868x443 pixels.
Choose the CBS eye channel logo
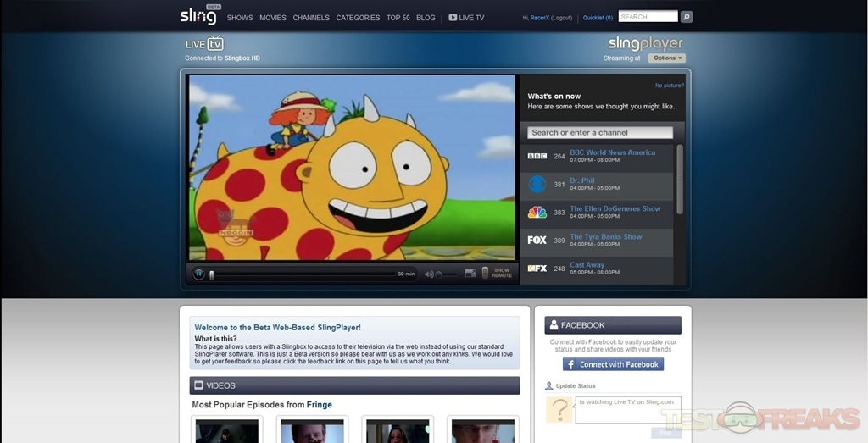[x=537, y=184]
